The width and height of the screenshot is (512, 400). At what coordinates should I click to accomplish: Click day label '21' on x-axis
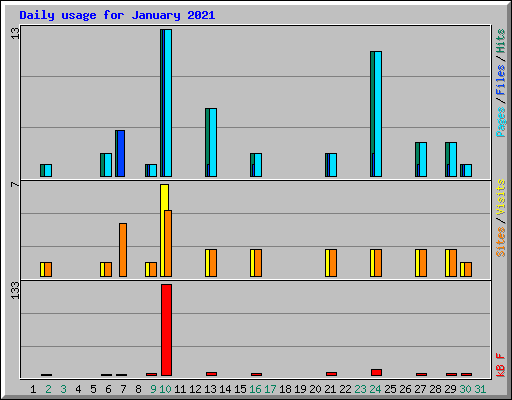pos(330,389)
